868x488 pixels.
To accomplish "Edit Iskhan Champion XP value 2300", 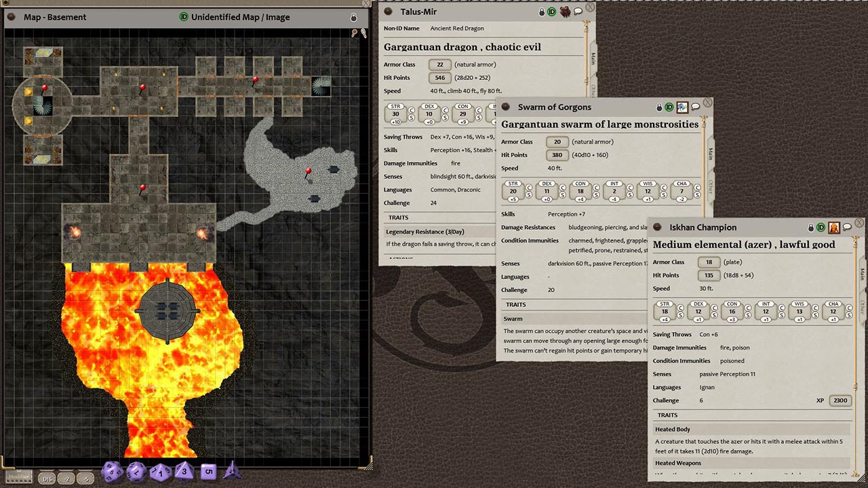I will pos(840,401).
